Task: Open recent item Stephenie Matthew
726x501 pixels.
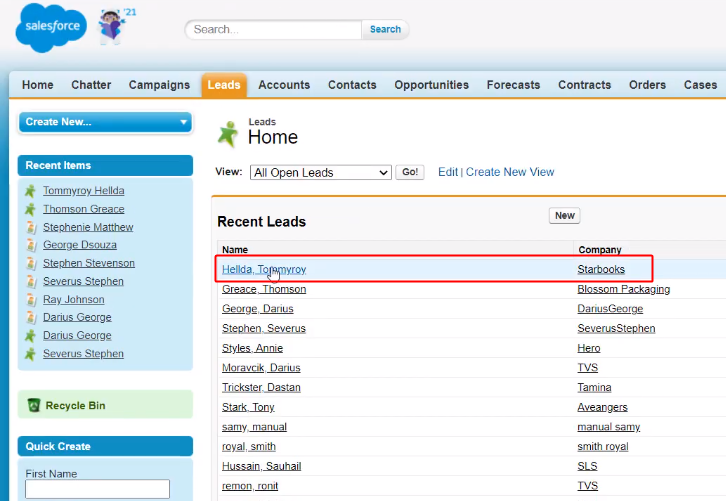Action: (x=88, y=227)
